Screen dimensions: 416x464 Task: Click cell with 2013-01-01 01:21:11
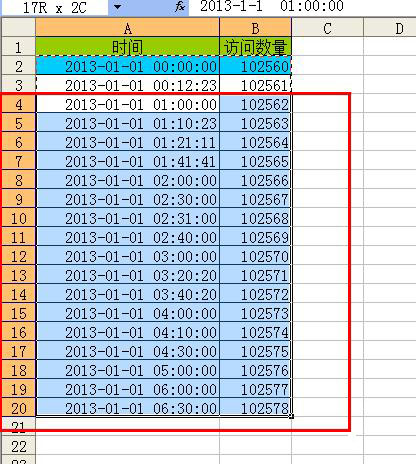(127, 142)
